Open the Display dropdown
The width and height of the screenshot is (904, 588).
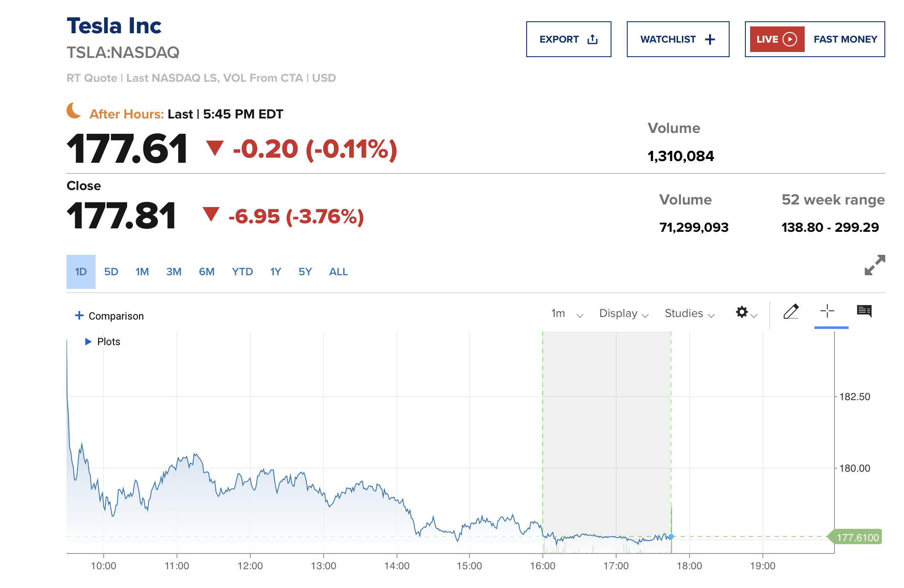623,314
